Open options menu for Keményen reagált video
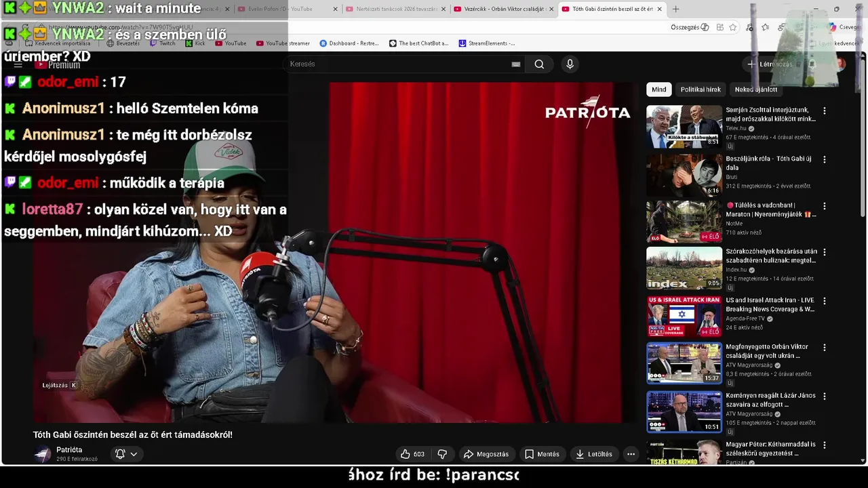The height and width of the screenshot is (488, 868). point(825,396)
